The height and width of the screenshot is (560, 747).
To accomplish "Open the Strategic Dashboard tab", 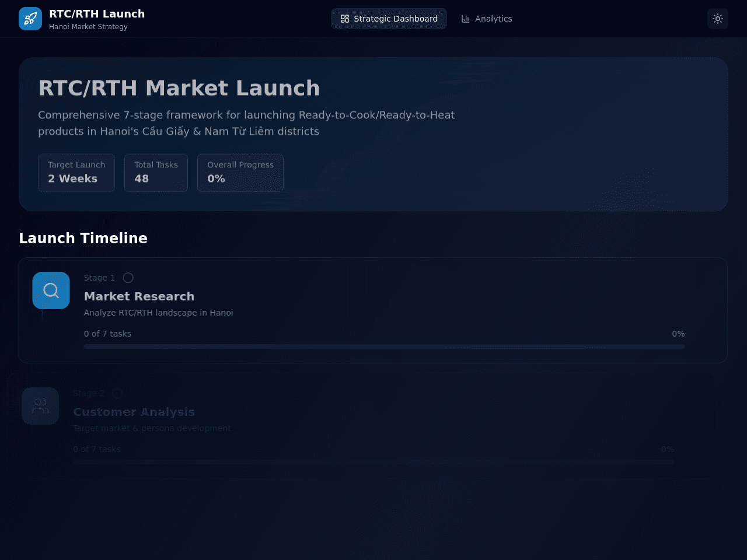I will (389, 19).
